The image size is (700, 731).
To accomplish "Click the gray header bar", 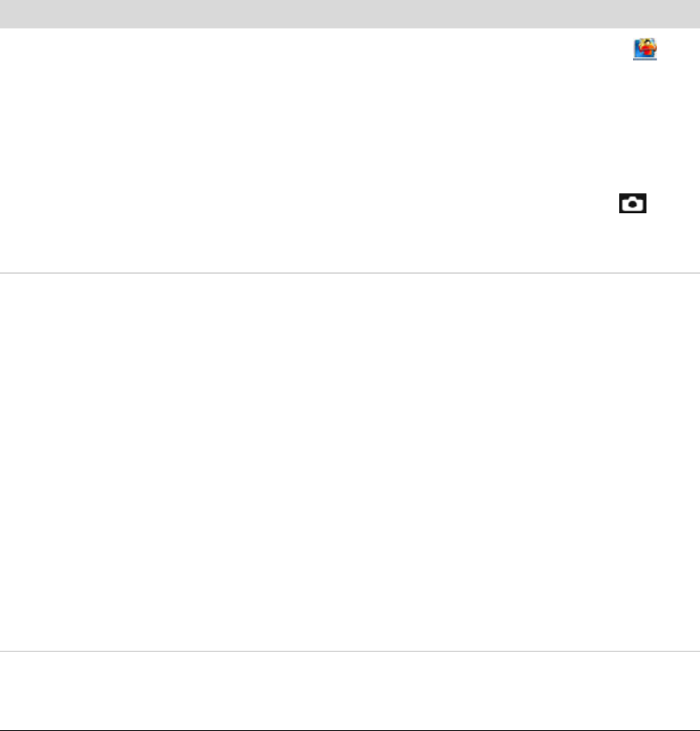I will [350, 14].
